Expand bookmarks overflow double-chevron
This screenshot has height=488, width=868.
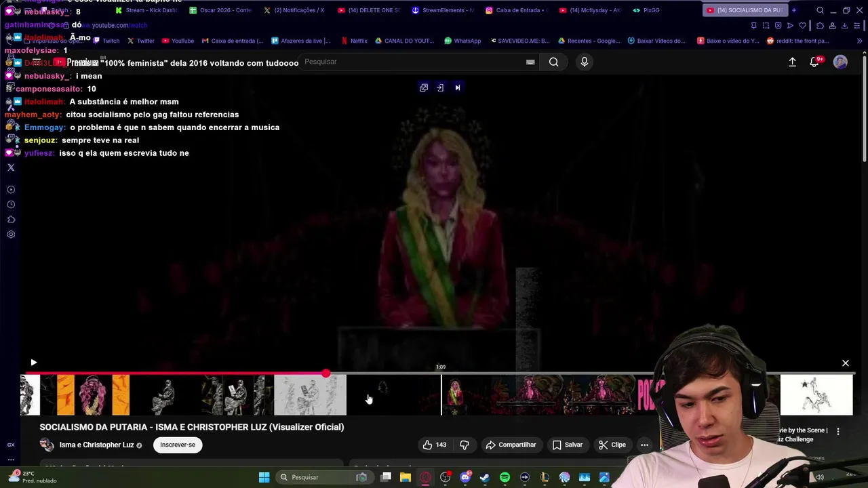pos(860,41)
